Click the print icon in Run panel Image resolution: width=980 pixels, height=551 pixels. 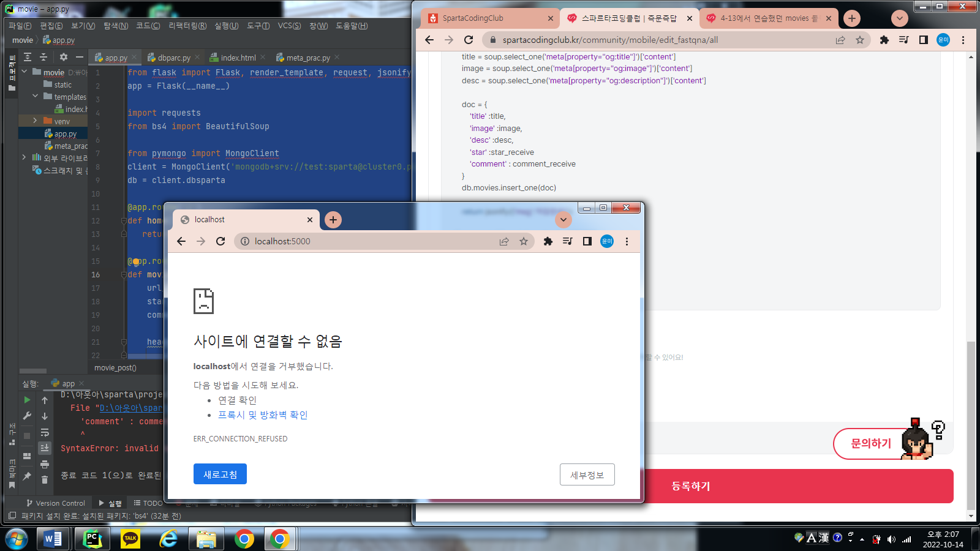tap(45, 464)
